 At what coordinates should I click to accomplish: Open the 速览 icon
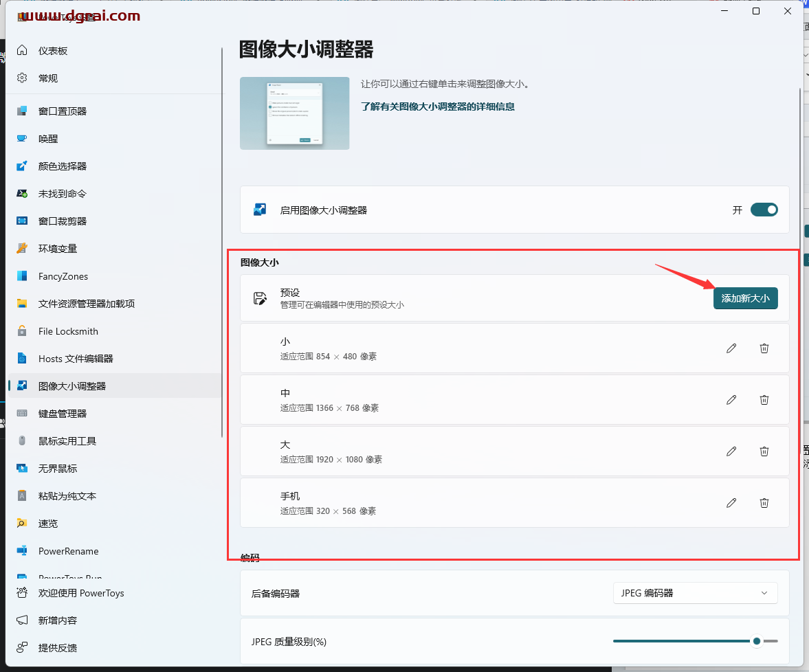point(22,524)
